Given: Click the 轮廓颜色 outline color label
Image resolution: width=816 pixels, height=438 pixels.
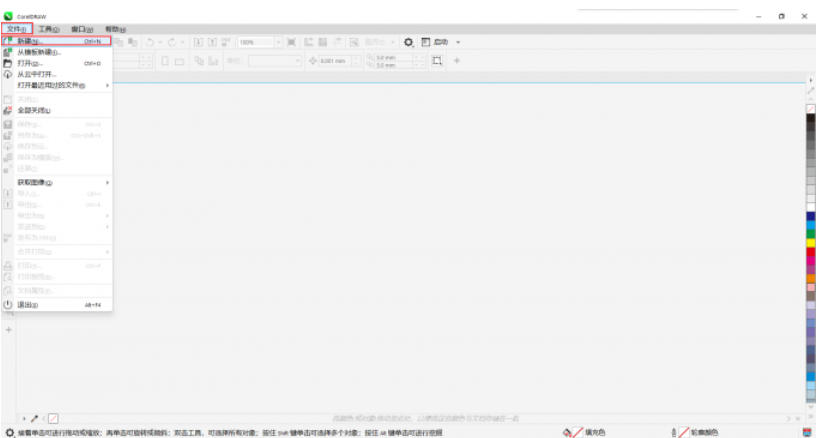Looking at the screenshot, I should coord(705,432).
